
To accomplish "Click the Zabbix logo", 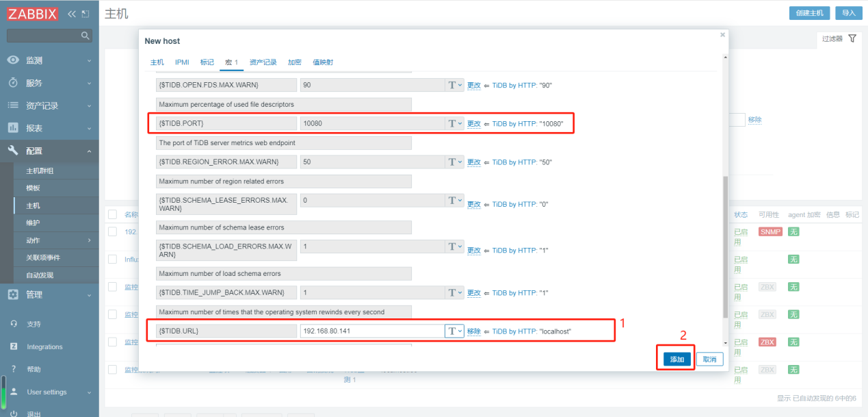I will 33,14.
